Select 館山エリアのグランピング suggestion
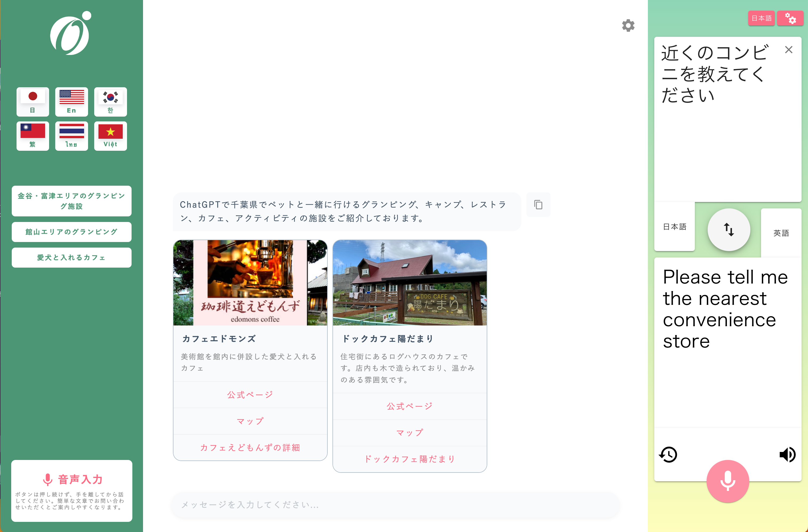808x532 pixels. (71, 232)
